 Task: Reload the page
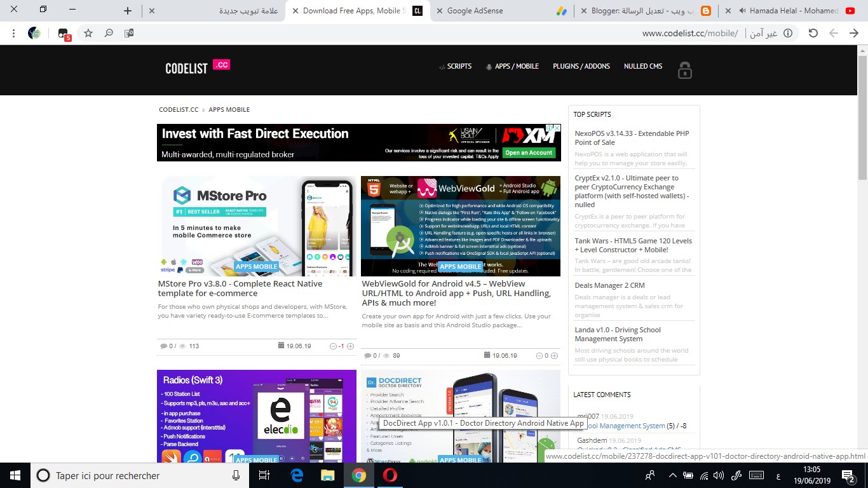pyautogui.click(x=813, y=33)
